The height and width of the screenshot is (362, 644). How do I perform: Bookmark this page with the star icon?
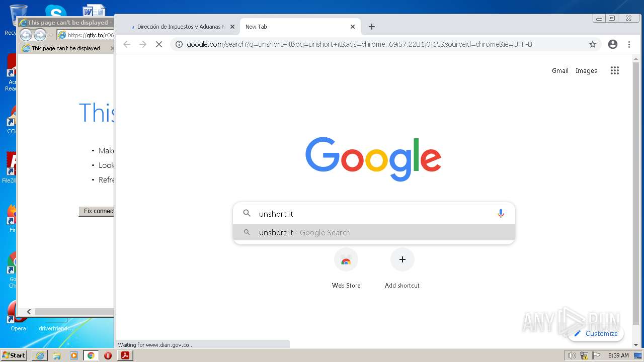(593, 44)
